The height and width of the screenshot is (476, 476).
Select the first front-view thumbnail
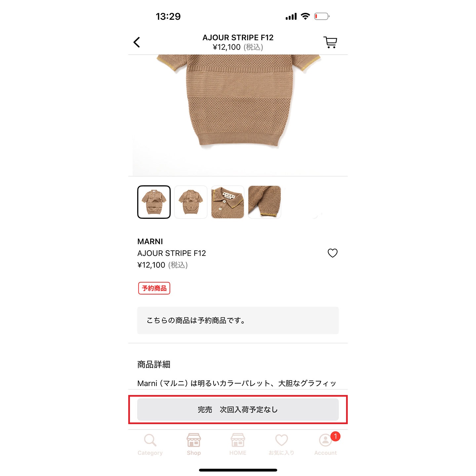coord(154,202)
